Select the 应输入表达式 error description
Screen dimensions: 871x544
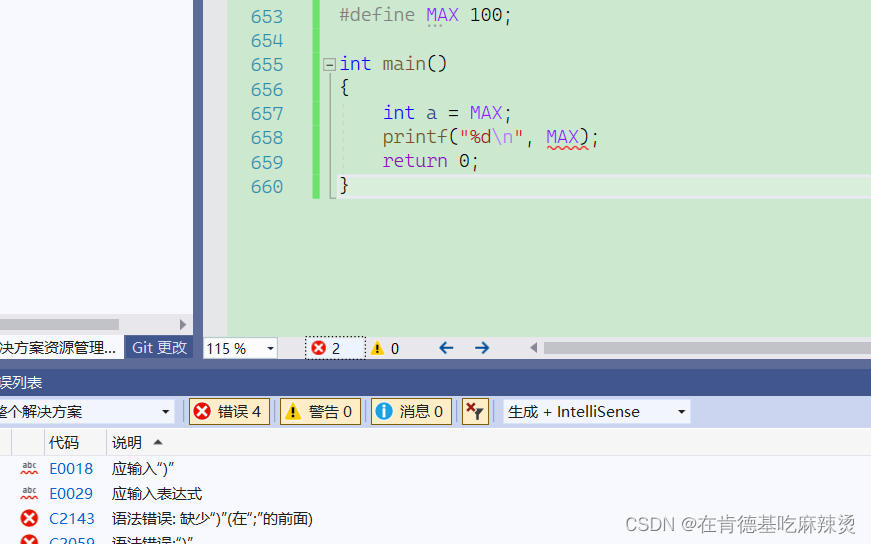(157, 493)
